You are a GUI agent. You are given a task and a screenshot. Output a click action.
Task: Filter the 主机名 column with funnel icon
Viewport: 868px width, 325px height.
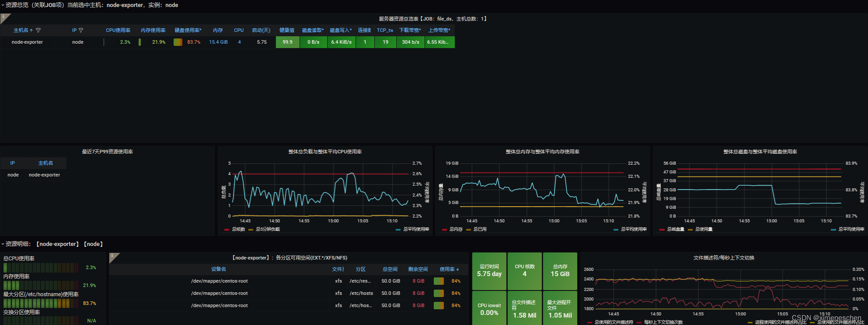point(38,31)
